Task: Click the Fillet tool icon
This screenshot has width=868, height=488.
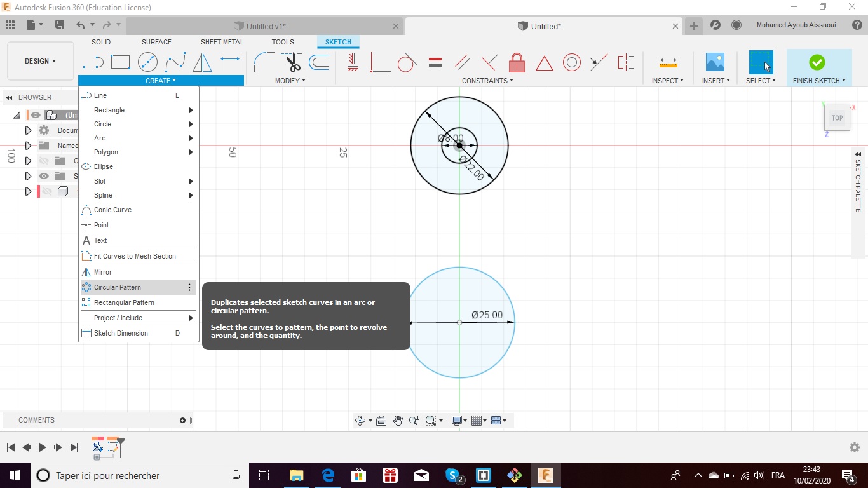Action: point(263,62)
